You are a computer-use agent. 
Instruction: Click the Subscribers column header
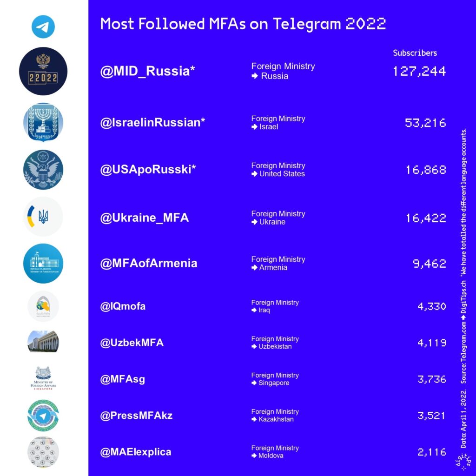point(415,53)
